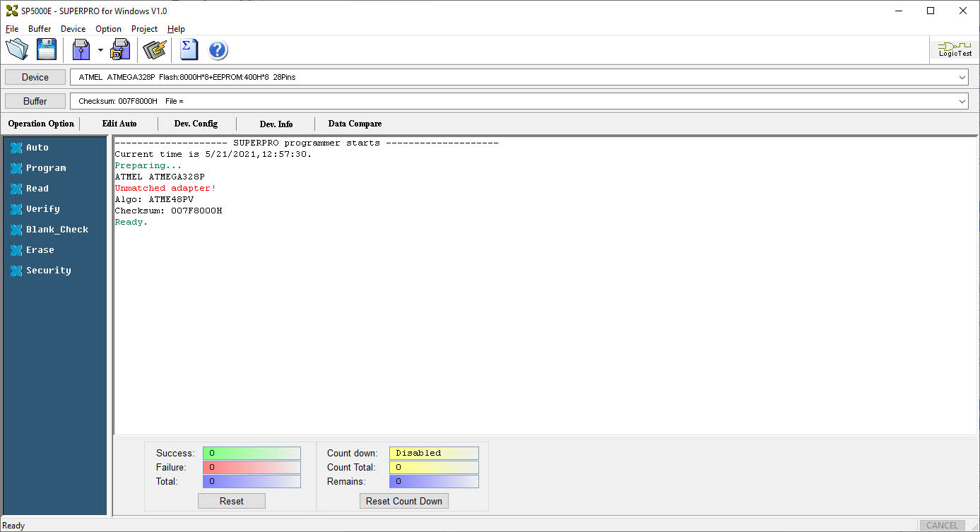Expand the Checksum buffer file dropdown
This screenshot has width=980, height=532.
pyautogui.click(x=962, y=101)
